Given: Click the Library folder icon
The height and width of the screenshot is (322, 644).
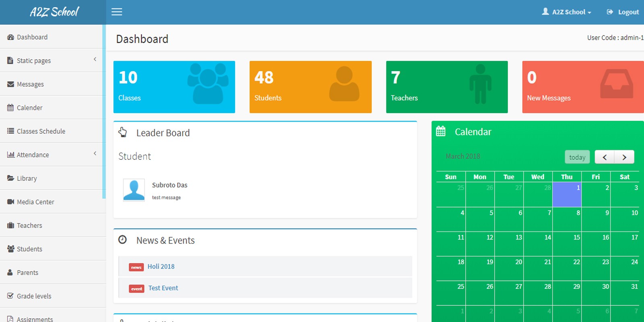Looking at the screenshot, I should click(10, 178).
